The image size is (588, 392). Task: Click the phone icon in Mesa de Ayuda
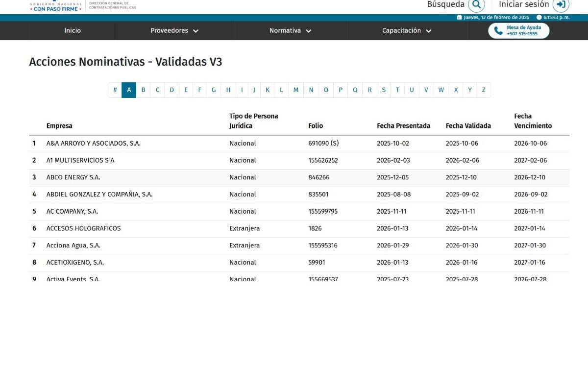point(498,31)
